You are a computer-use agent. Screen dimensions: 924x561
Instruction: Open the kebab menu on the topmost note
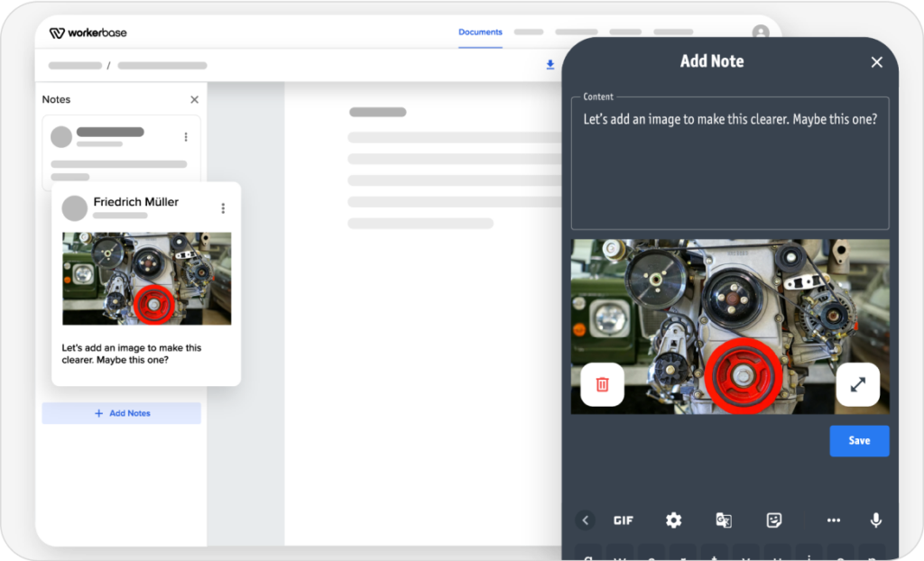point(186,136)
